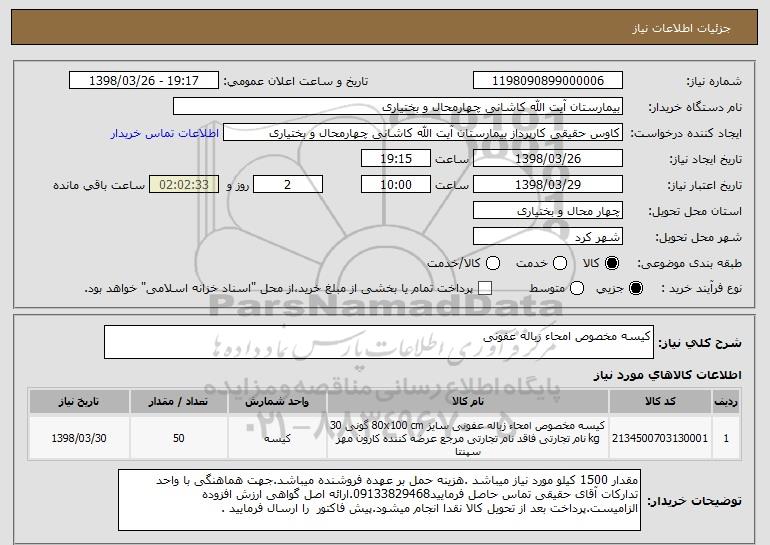
Task: Click the 'ساعت باقی مانده' label
Action: (x=99, y=185)
